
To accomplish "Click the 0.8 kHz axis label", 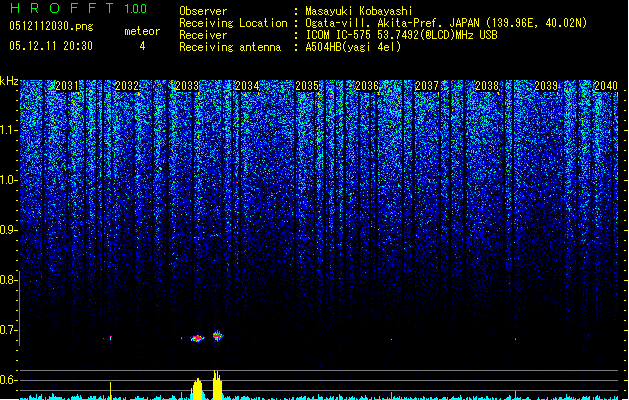I will pos(8,280).
